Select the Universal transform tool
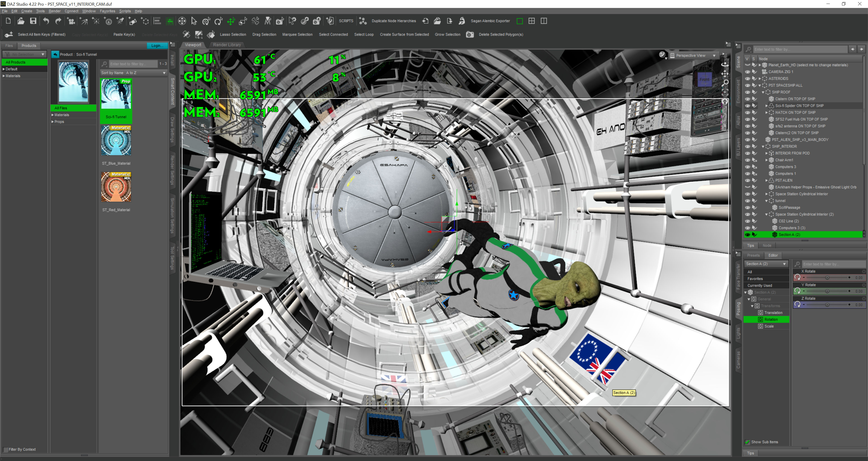868x461 pixels. 206,21
